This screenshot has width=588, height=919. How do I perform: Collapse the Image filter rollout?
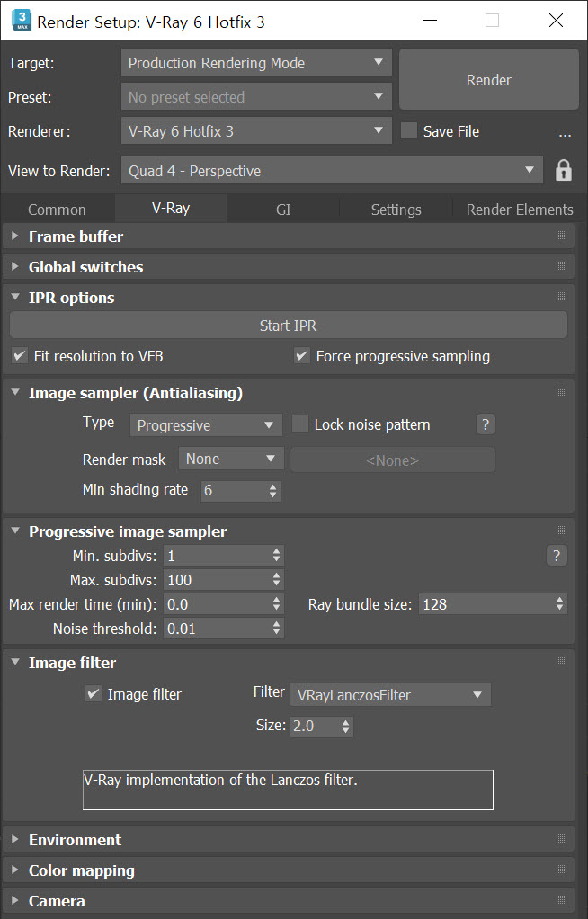[x=15, y=662]
